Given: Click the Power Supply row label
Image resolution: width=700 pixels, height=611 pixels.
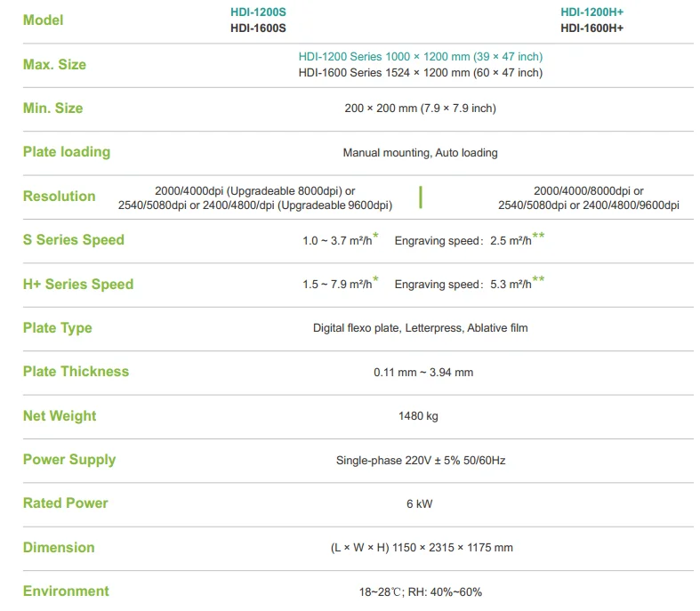Looking at the screenshot, I should click(x=69, y=460).
